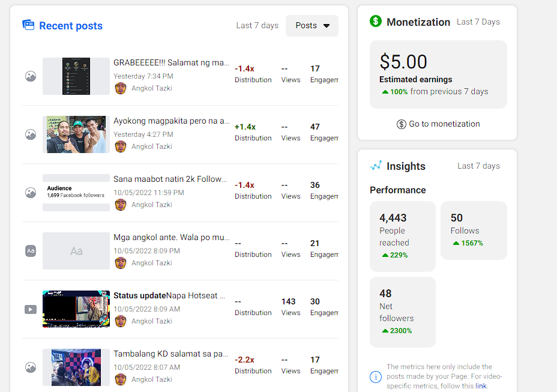Select the People reached performance card
The height and width of the screenshot is (392, 557).
pos(402,236)
